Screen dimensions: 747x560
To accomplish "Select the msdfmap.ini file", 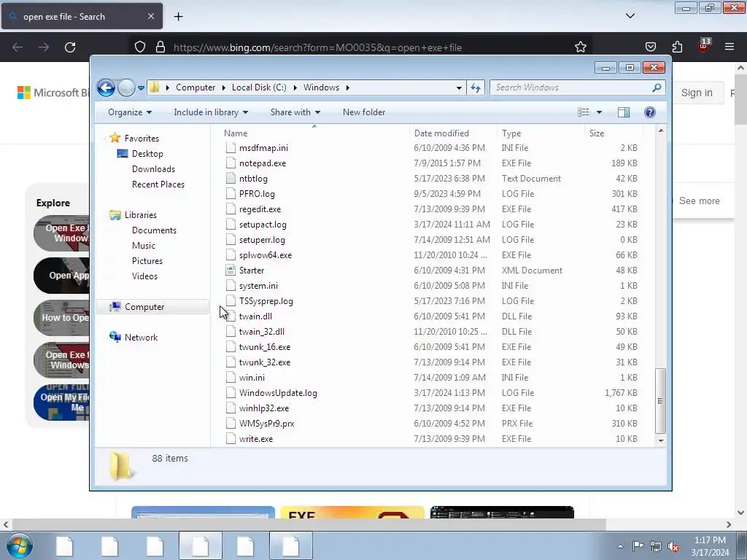I will click(x=263, y=148).
